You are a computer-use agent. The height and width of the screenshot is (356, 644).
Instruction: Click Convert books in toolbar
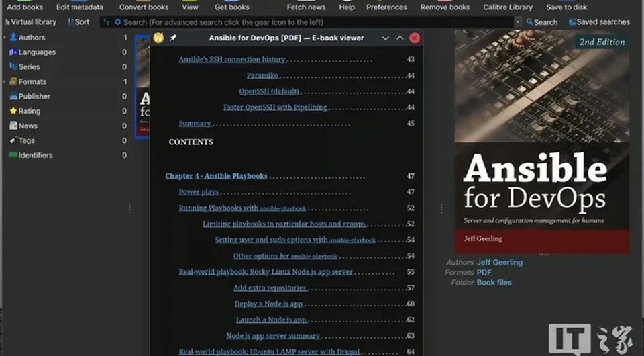144,7
